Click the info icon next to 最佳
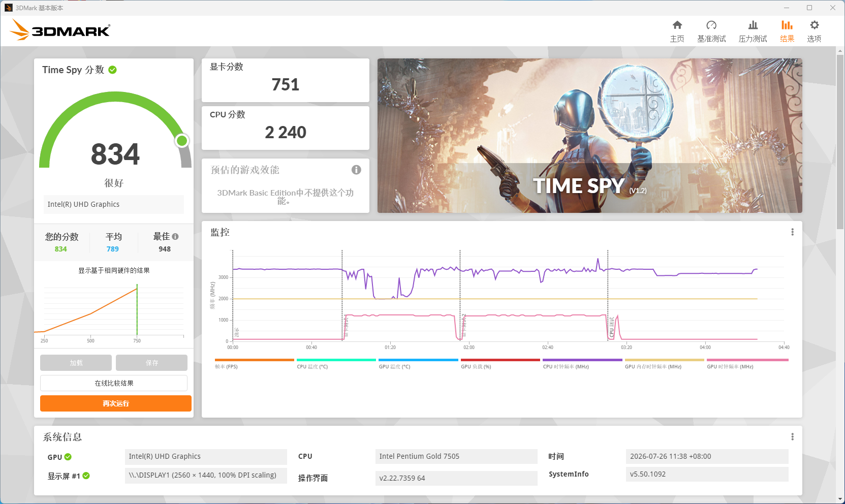 click(175, 236)
